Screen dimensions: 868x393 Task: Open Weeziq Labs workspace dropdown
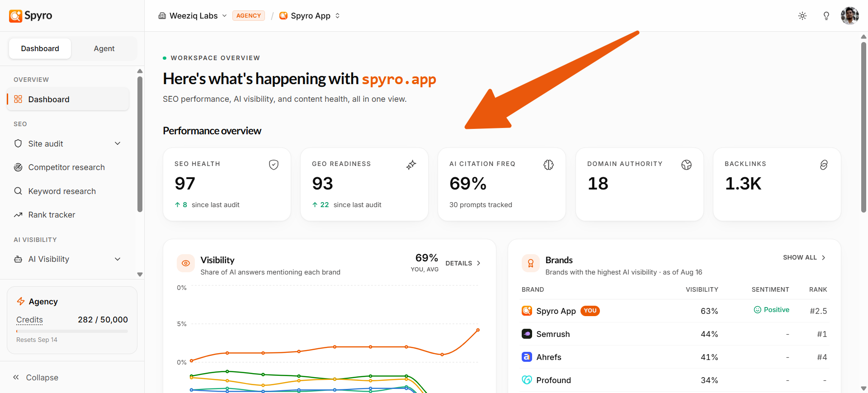[x=193, y=16]
